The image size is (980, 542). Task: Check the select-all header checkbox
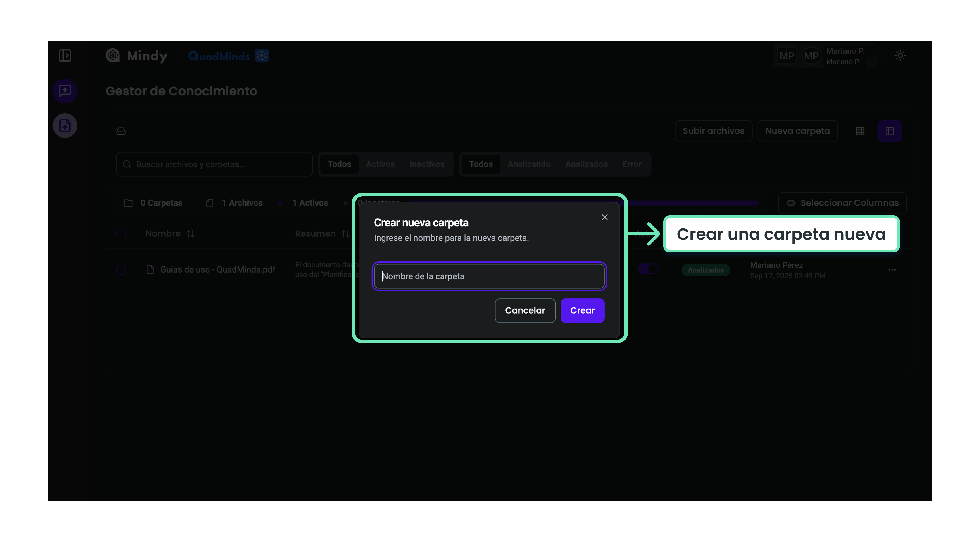[121, 233]
